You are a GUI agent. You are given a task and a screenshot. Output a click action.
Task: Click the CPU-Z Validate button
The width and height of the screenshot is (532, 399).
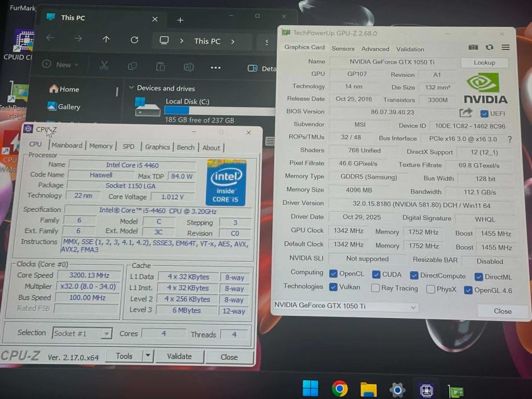(179, 356)
